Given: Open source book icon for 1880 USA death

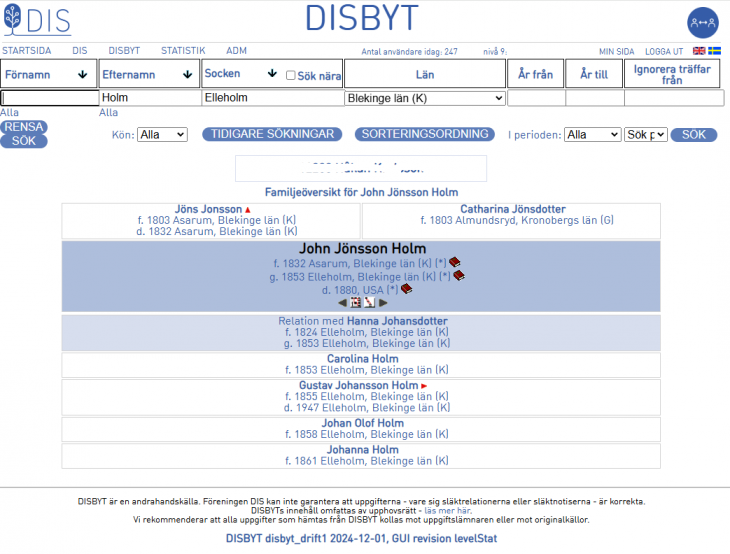Looking at the screenshot, I should coord(406,289).
